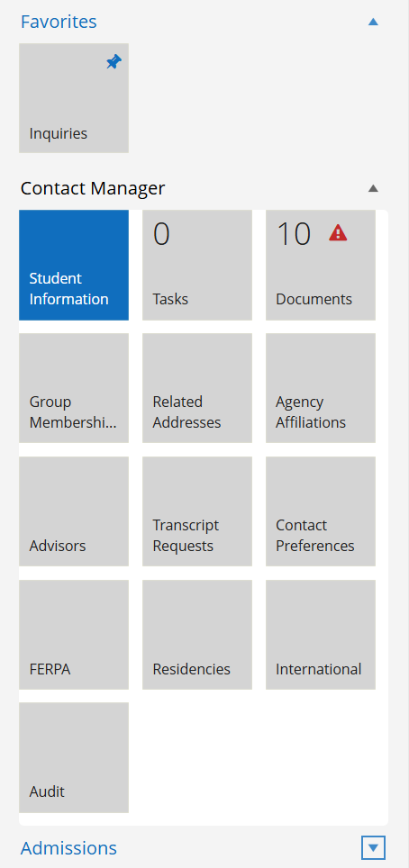Open the Inquiries tile
409x868 pixels.
(x=74, y=98)
